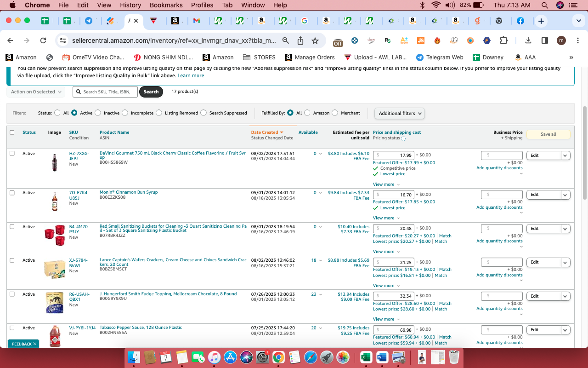Open Edit dropdown arrow for Monin row
The height and width of the screenshot is (368, 588).
point(565,195)
